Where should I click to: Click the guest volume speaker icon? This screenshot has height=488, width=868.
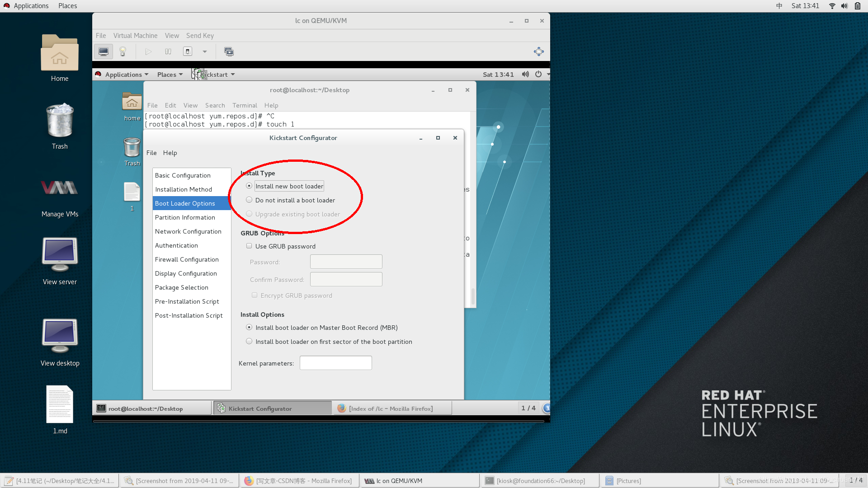[x=525, y=75]
